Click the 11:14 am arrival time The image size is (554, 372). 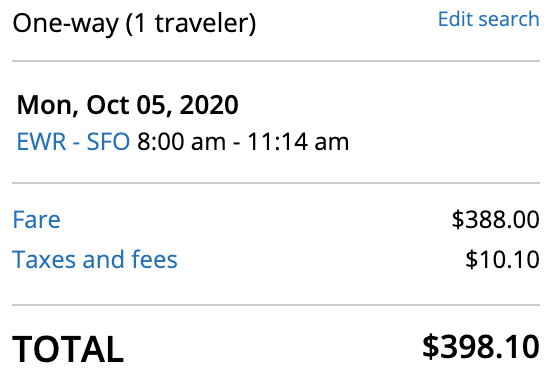298,142
